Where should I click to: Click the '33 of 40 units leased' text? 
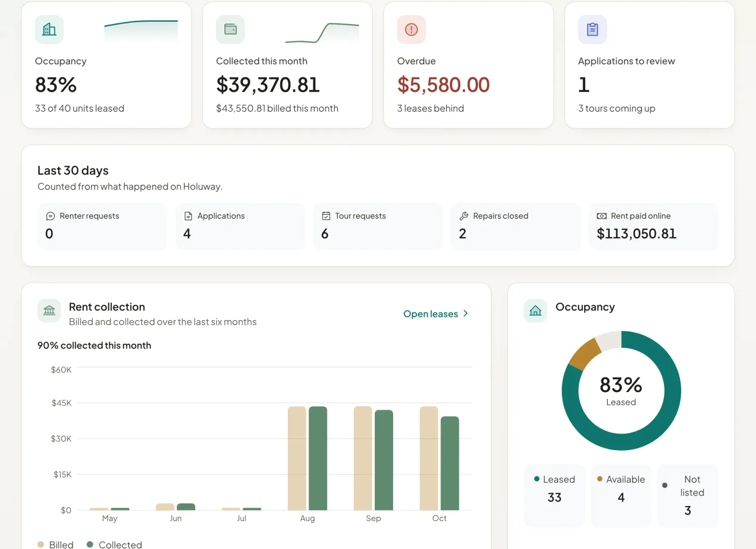[x=79, y=108]
